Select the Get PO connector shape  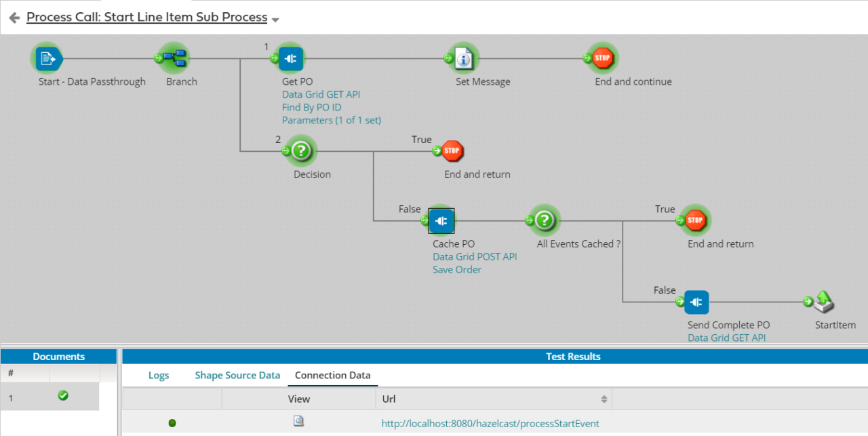290,58
